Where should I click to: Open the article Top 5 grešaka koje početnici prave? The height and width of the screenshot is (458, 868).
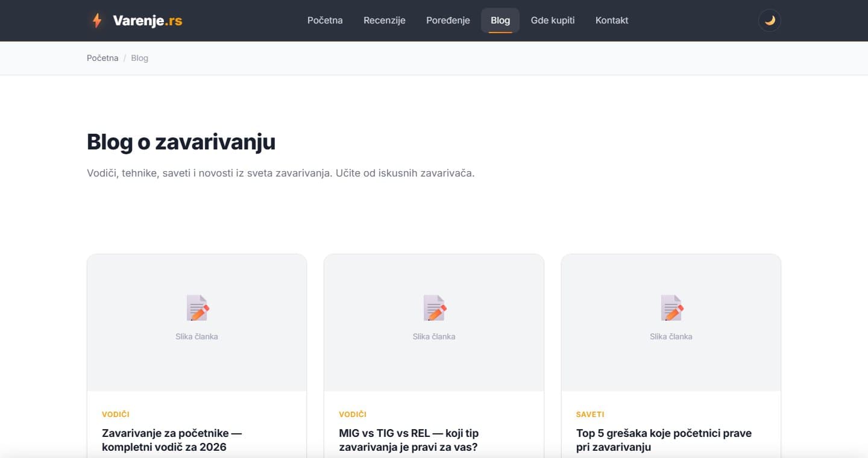pos(664,440)
